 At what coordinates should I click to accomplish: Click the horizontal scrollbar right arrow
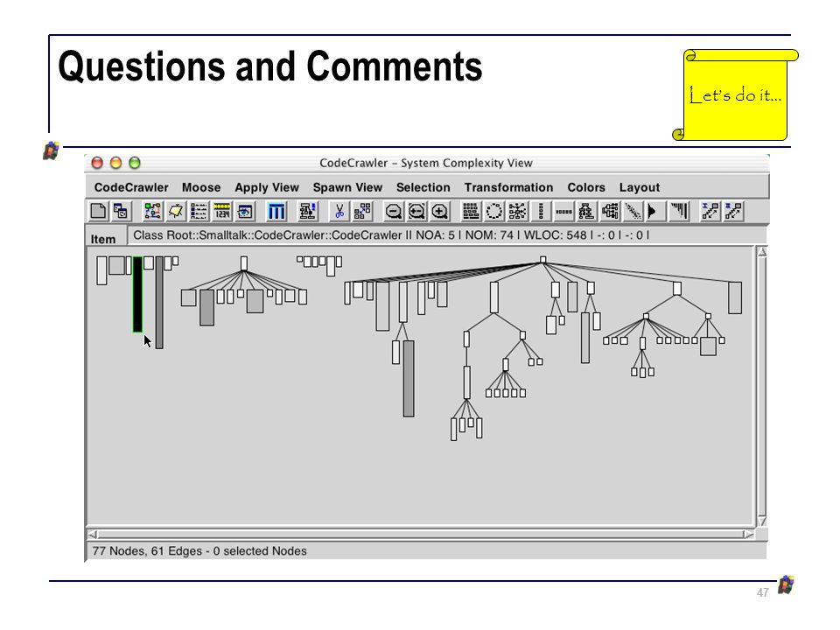point(748,534)
